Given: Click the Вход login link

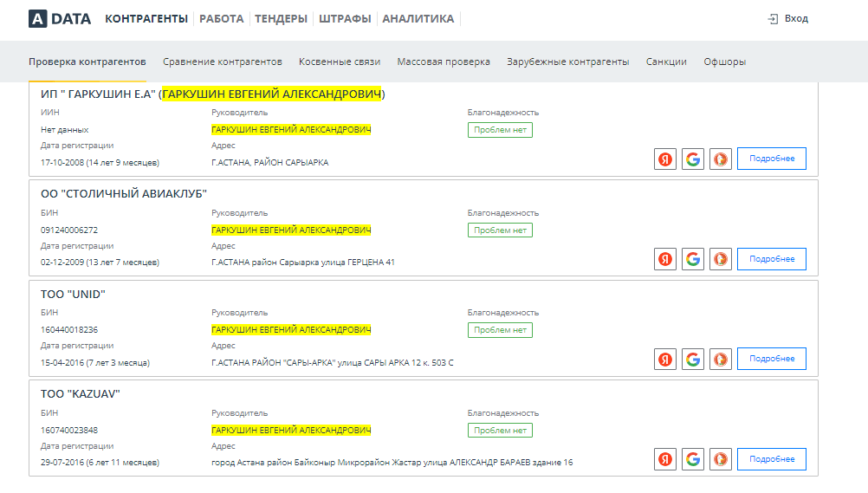Looking at the screenshot, I should point(787,18).
